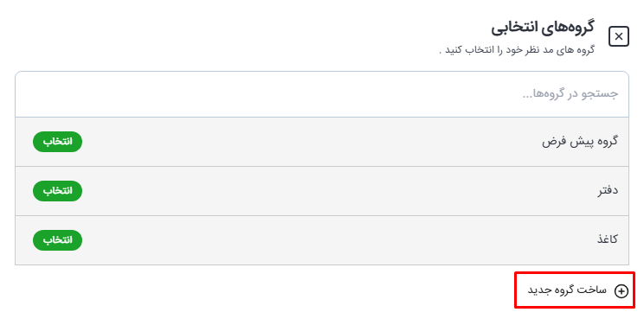
Task: Click the گروه‌های انتخابی dialog title
Action: (543, 27)
